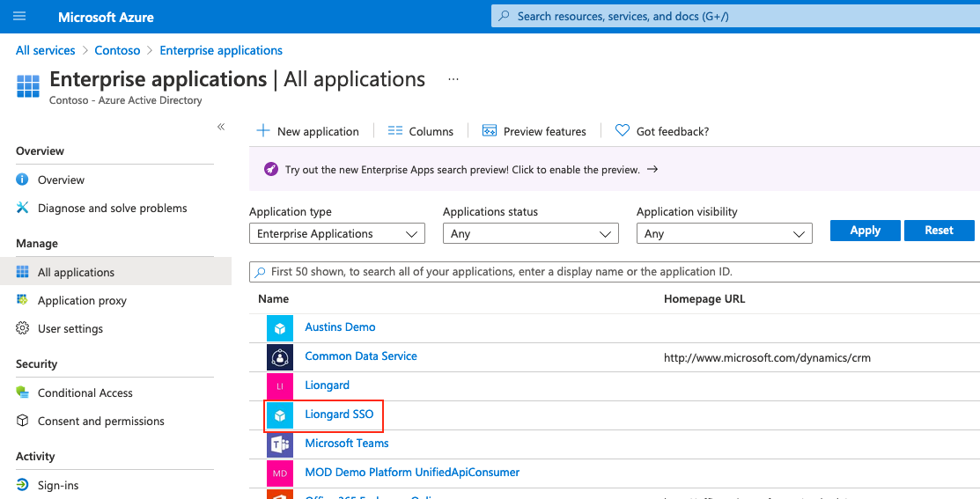Click New application button
Viewport: 980px width, 499px height.
308,131
